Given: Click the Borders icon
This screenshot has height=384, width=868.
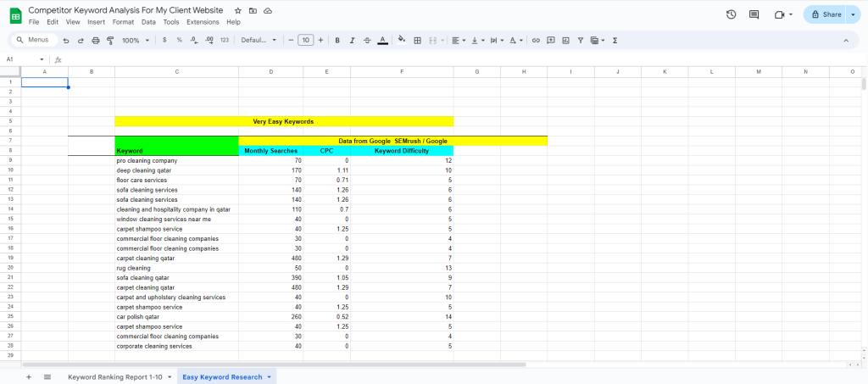Looking at the screenshot, I should pos(417,40).
